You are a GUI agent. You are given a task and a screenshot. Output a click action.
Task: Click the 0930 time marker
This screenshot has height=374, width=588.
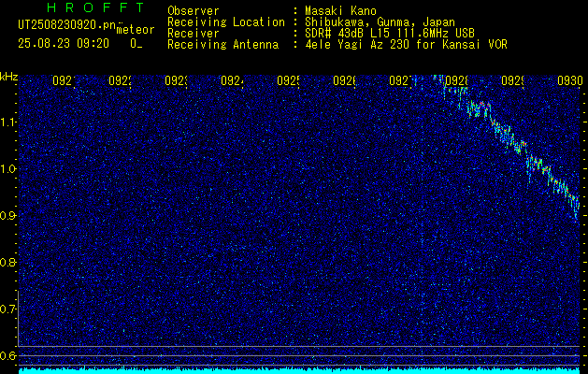570,80
